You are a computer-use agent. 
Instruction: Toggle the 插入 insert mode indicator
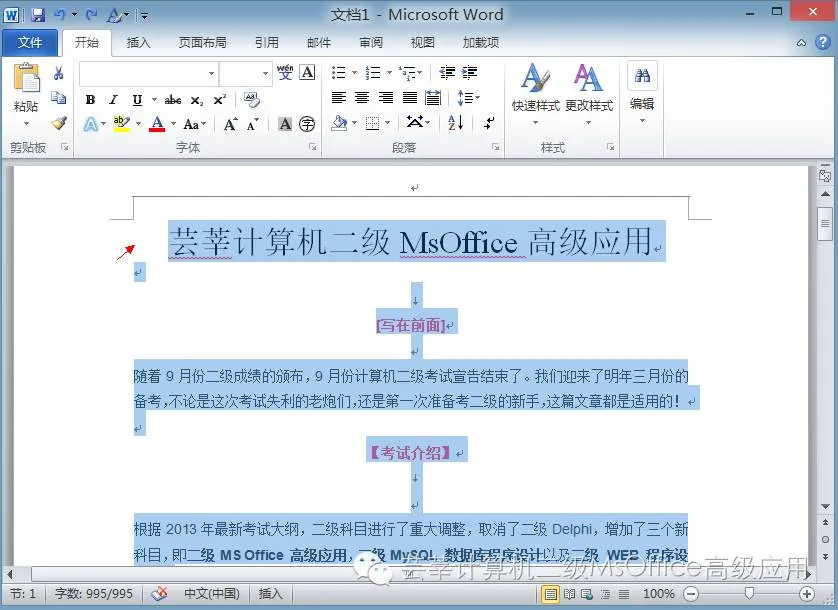click(x=270, y=593)
